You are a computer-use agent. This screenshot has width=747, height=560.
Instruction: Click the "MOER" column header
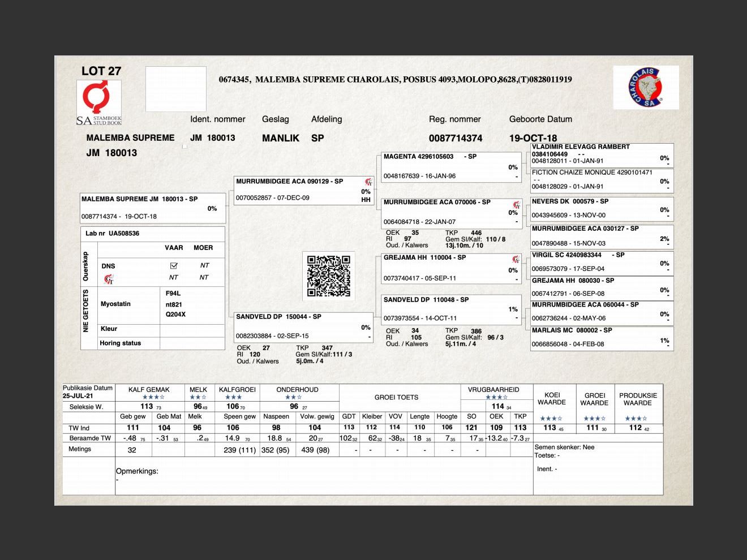(203, 248)
